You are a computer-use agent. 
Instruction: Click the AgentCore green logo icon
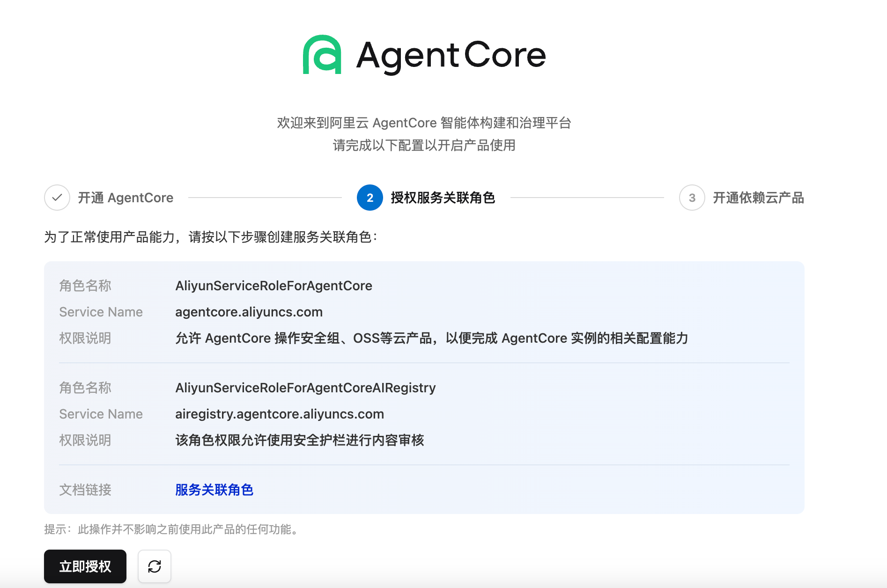(x=322, y=54)
